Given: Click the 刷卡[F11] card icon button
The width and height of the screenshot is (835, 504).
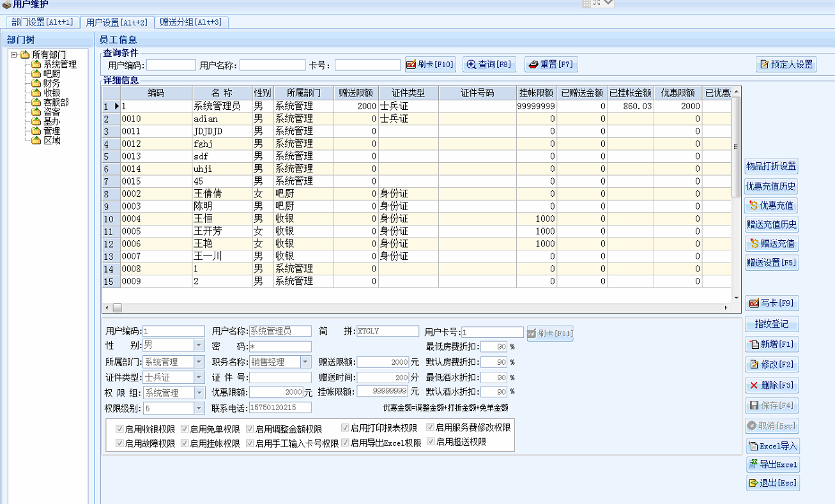Looking at the screenshot, I should 549,333.
